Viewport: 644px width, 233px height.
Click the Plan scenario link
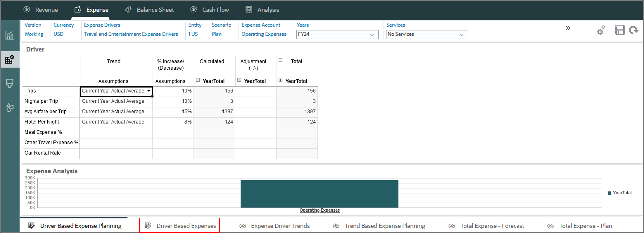[216, 34]
